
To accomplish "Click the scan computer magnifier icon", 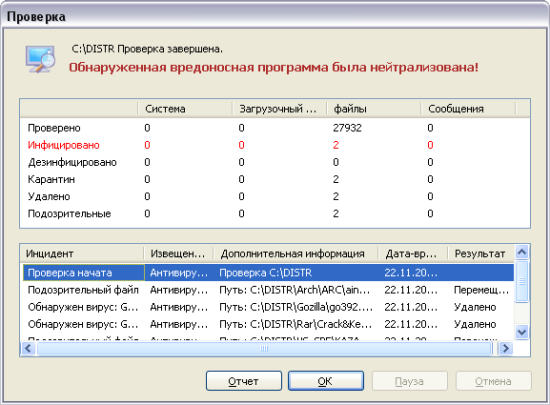I will pos(41,59).
